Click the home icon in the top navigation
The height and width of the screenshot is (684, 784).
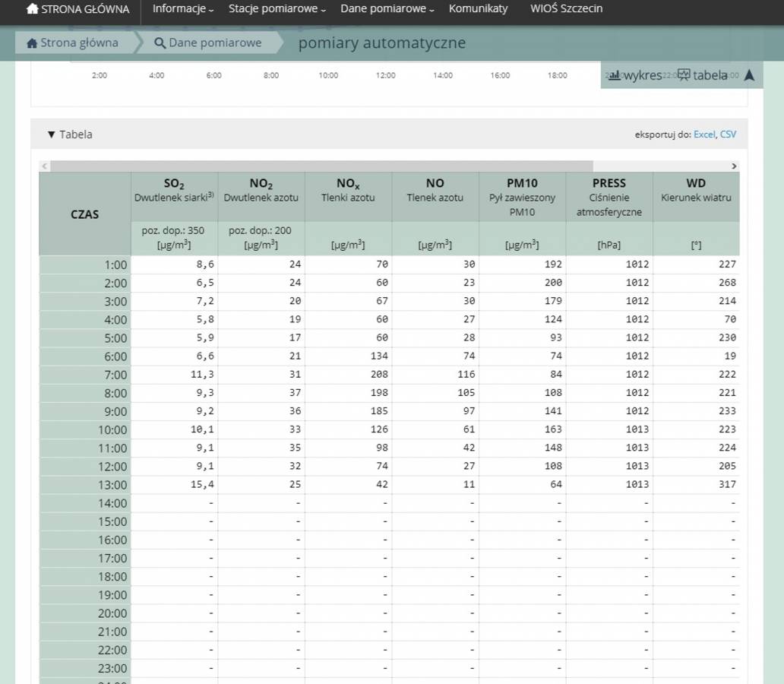click(32, 10)
